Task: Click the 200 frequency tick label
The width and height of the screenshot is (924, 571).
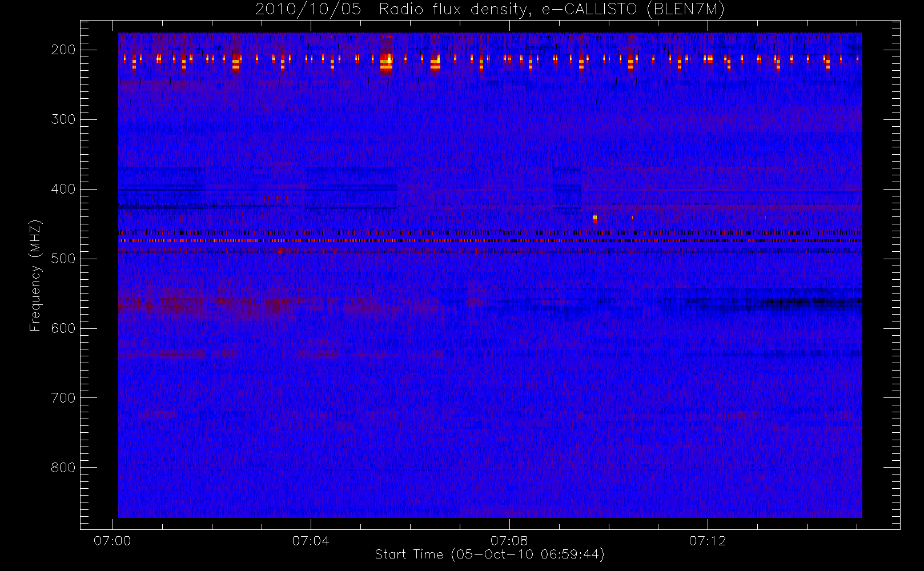Action: pos(63,50)
